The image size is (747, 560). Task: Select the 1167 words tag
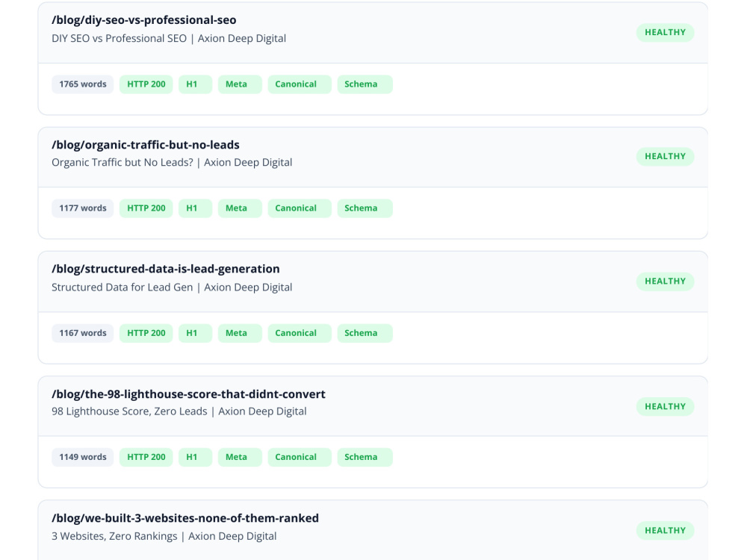(x=82, y=333)
